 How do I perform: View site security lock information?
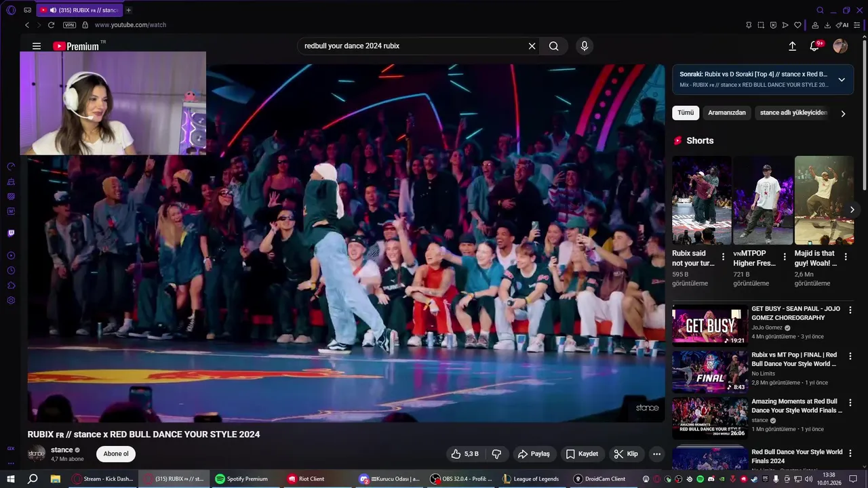[x=85, y=25]
